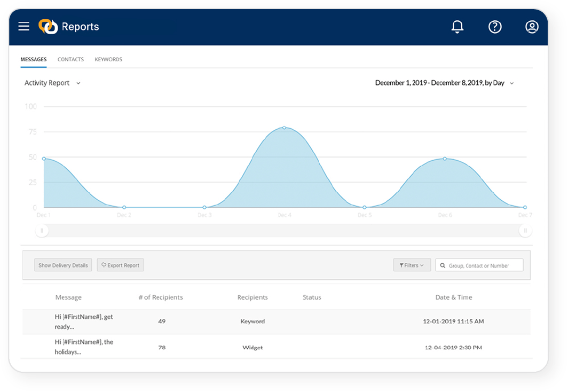Open the notifications bell
Image resolution: width=568 pixels, height=392 pixels.
click(457, 27)
